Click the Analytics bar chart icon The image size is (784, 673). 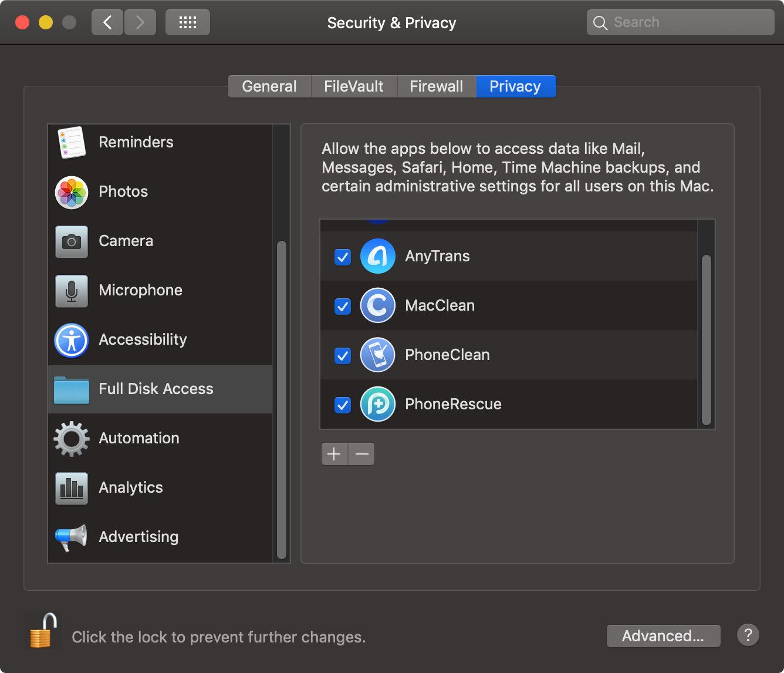click(72, 488)
